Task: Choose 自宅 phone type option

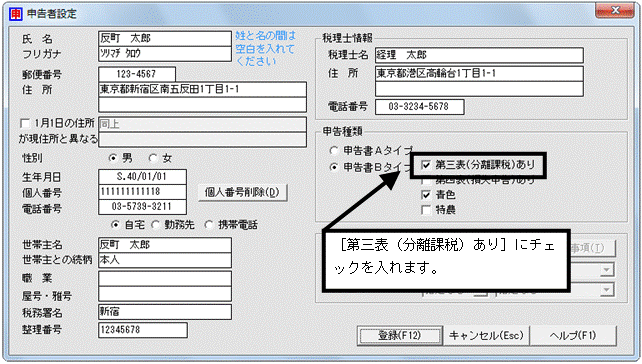Action: click(115, 224)
